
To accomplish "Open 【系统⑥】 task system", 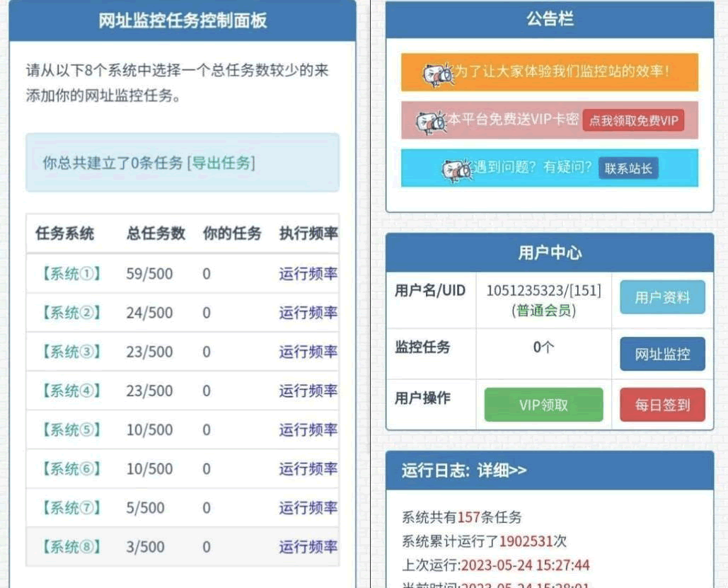I will point(71,468).
